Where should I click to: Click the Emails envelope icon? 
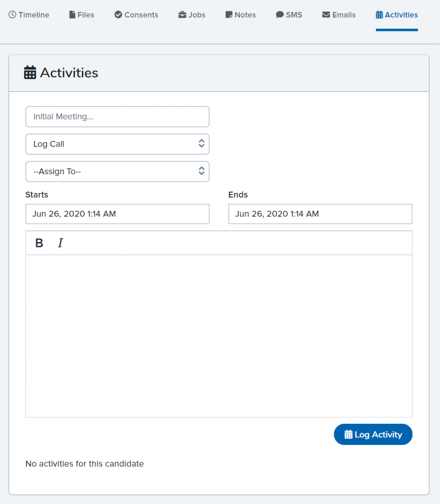pos(326,15)
